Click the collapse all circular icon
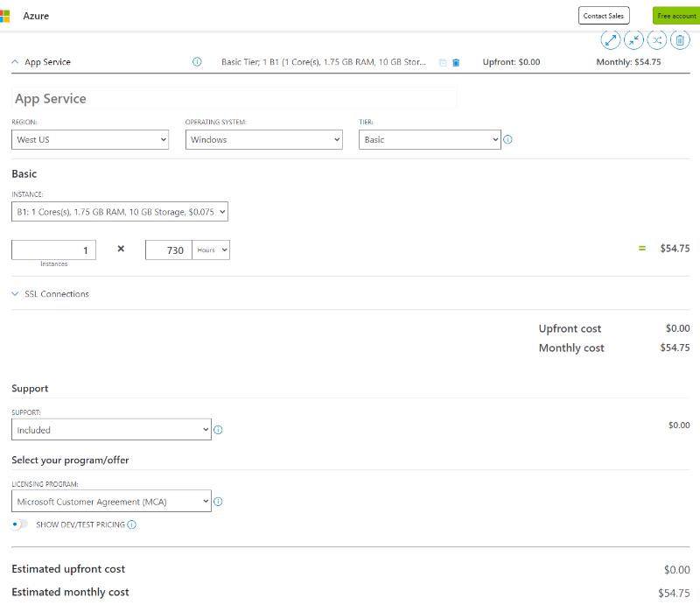Viewport: 700px width, 612px height. click(x=633, y=40)
